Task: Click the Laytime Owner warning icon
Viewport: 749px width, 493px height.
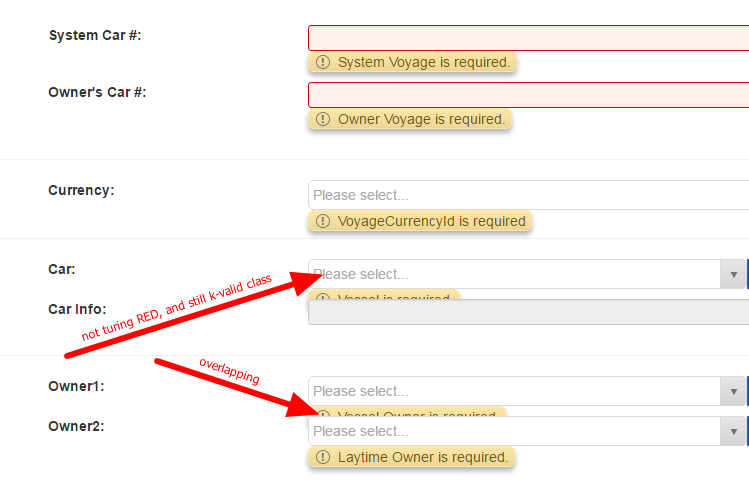Action: tap(322, 457)
